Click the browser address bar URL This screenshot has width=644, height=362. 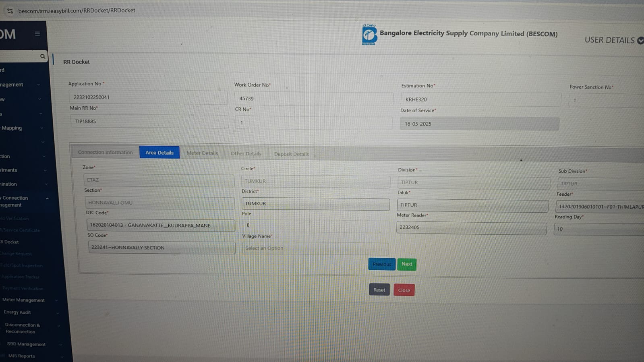click(77, 10)
